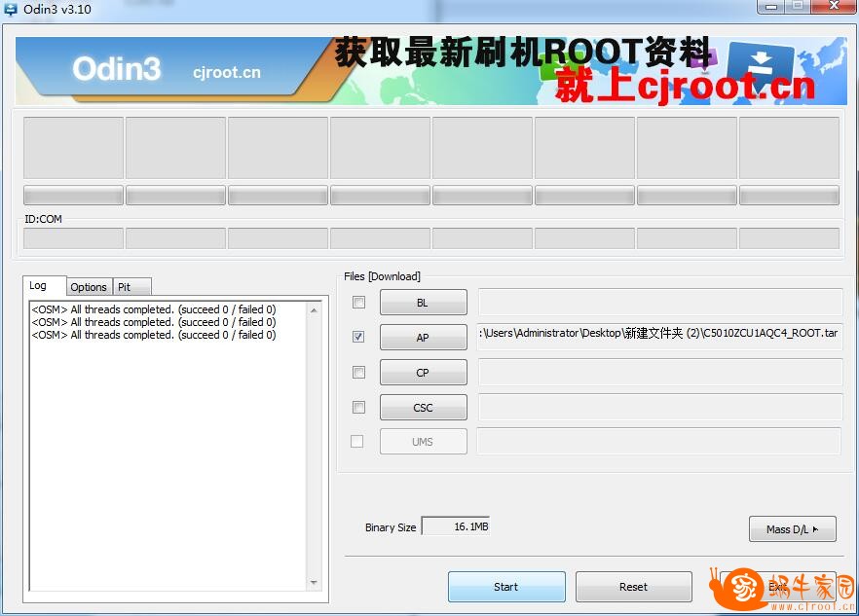859x616 pixels.
Task: Tick the CP file checkbox
Action: [358, 373]
